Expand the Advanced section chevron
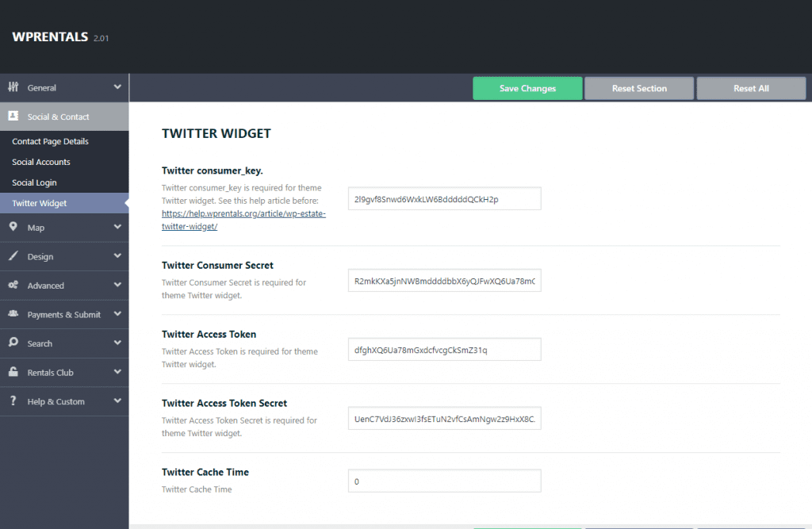 pos(117,285)
